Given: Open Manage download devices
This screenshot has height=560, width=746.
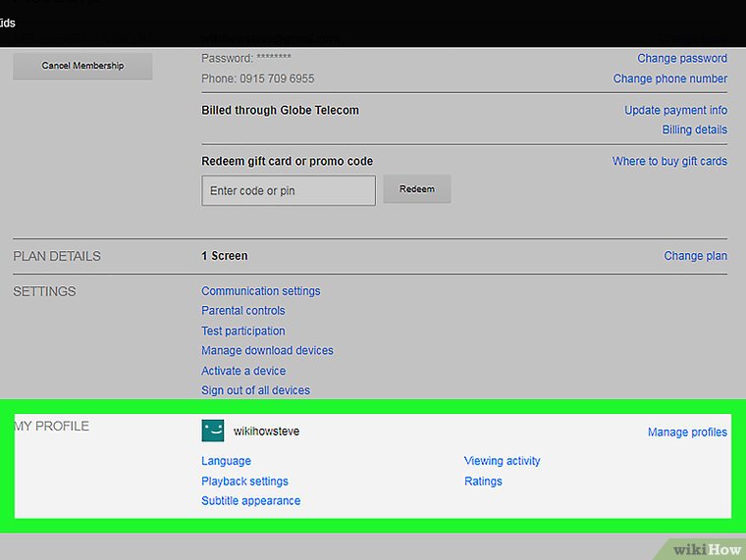Looking at the screenshot, I should click(x=267, y=351).
